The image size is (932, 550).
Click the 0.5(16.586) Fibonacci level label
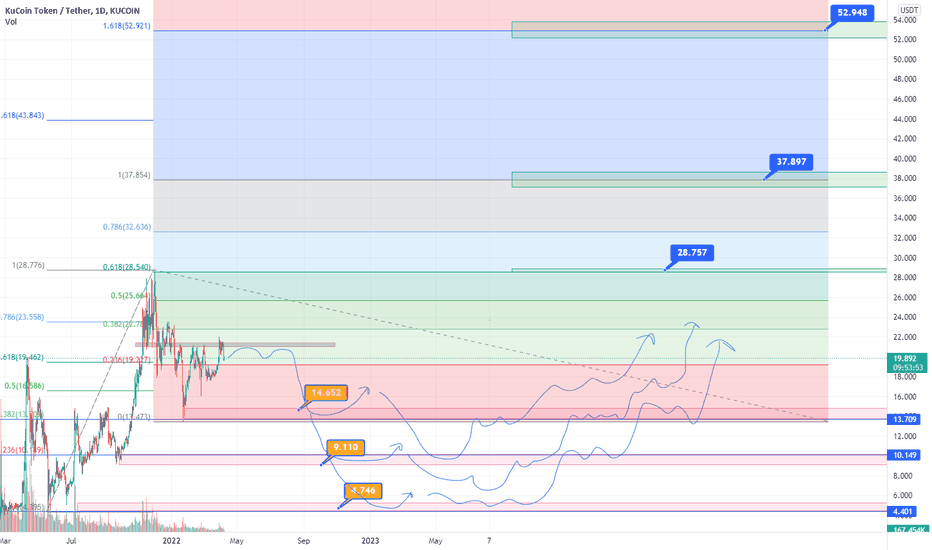coord(24,386)
